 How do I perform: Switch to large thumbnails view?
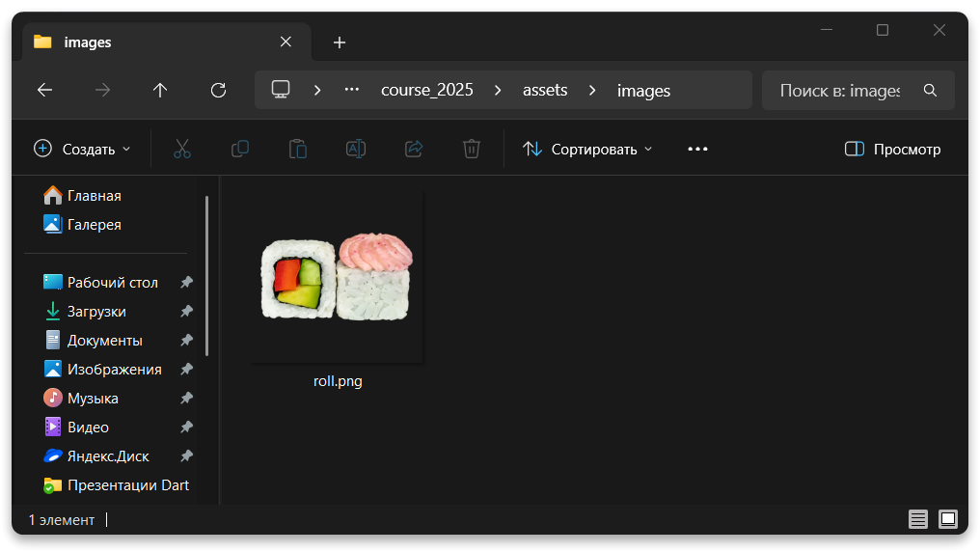(x=947, y=519)
